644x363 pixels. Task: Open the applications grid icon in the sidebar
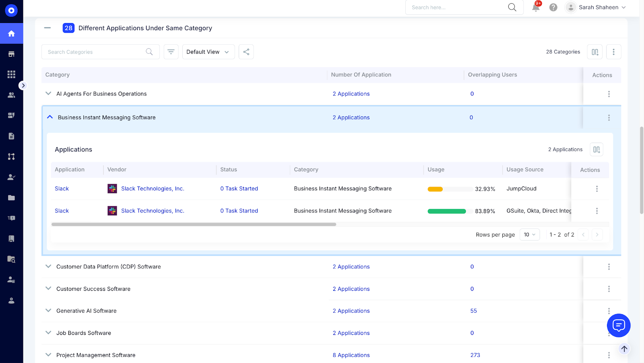[x=11, y=74]
